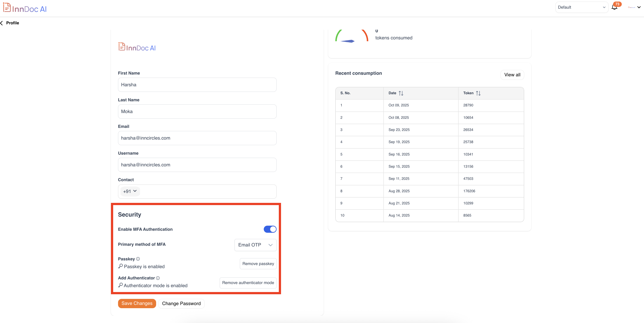
Task: Disable the MFA Authentication toggle
Action: click(270, 229)
